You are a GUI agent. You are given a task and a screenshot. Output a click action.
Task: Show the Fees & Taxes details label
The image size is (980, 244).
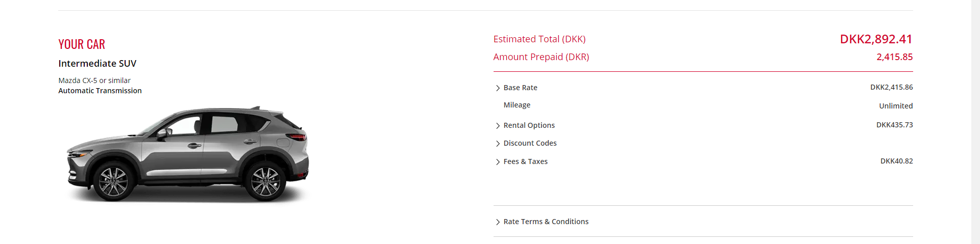(x=525, y=161)
